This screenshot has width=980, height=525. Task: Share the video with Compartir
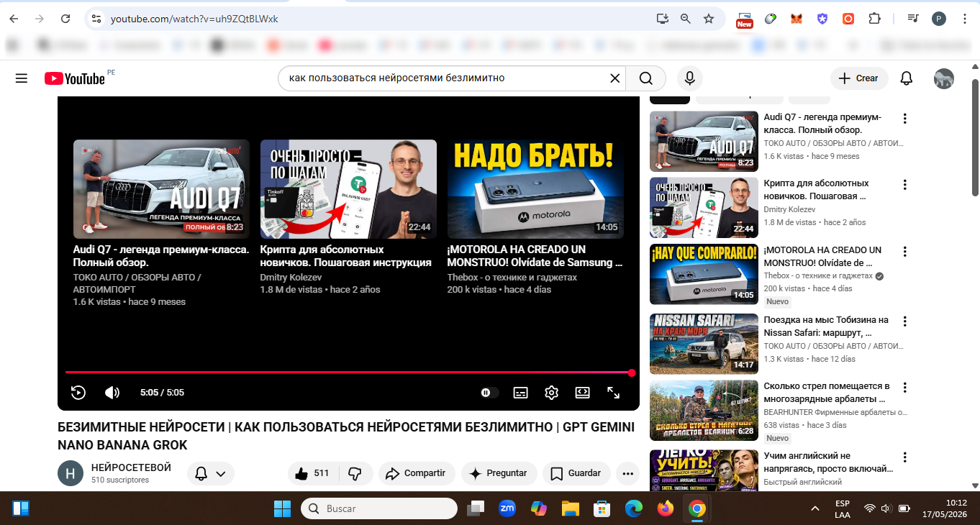click(x=416, y=473)
